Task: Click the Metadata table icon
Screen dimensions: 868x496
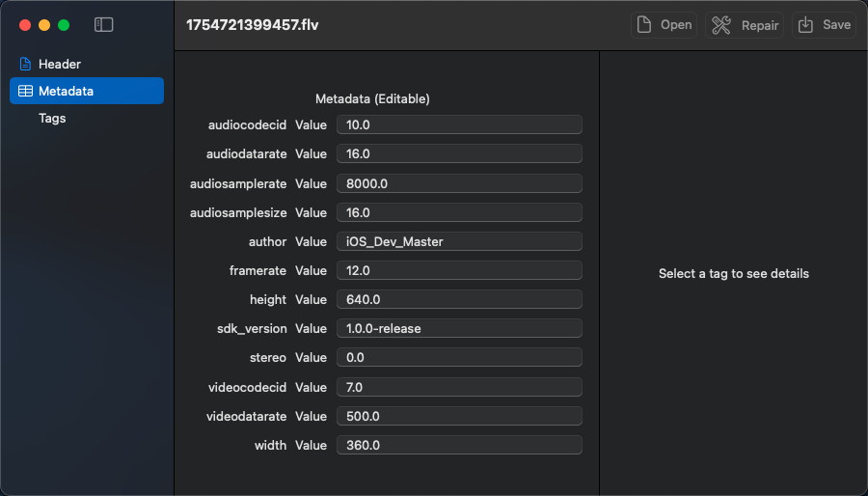Action: 25,92
